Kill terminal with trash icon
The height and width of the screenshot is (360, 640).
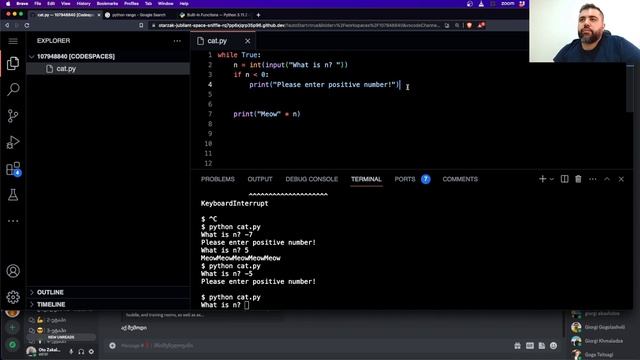tap(578, 179)
